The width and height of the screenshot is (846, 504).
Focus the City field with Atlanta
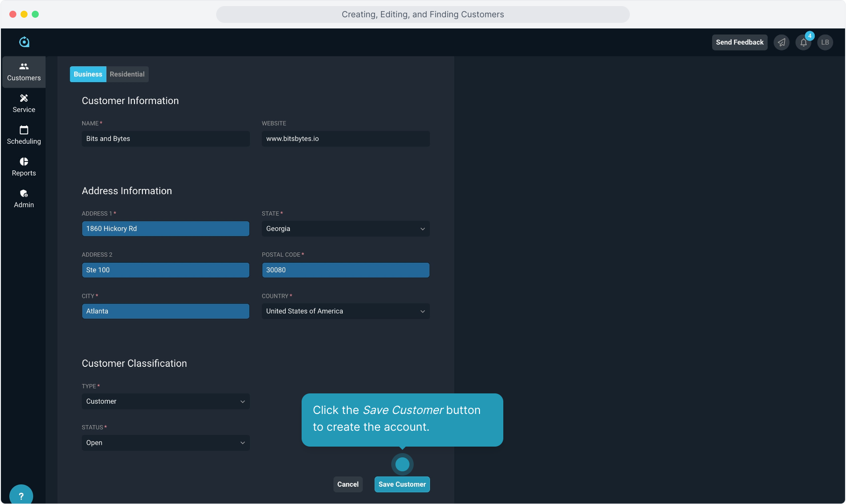(166, 311)
